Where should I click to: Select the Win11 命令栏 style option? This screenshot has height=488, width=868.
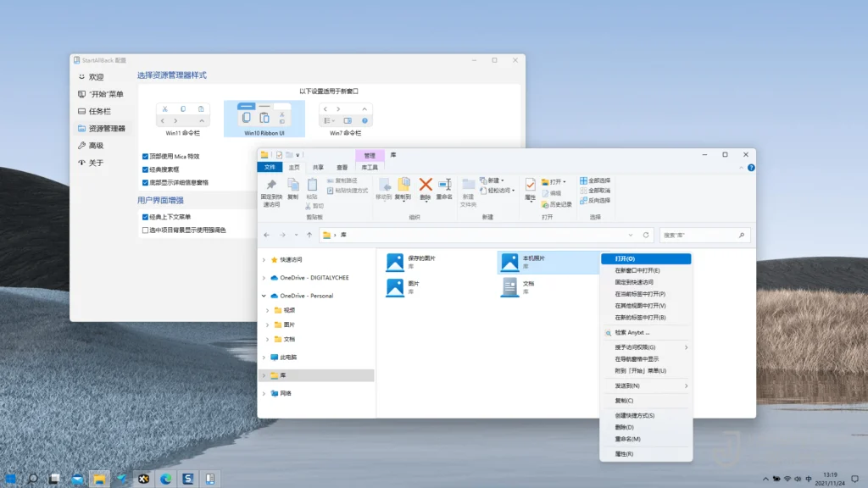[x=183, y=119]
